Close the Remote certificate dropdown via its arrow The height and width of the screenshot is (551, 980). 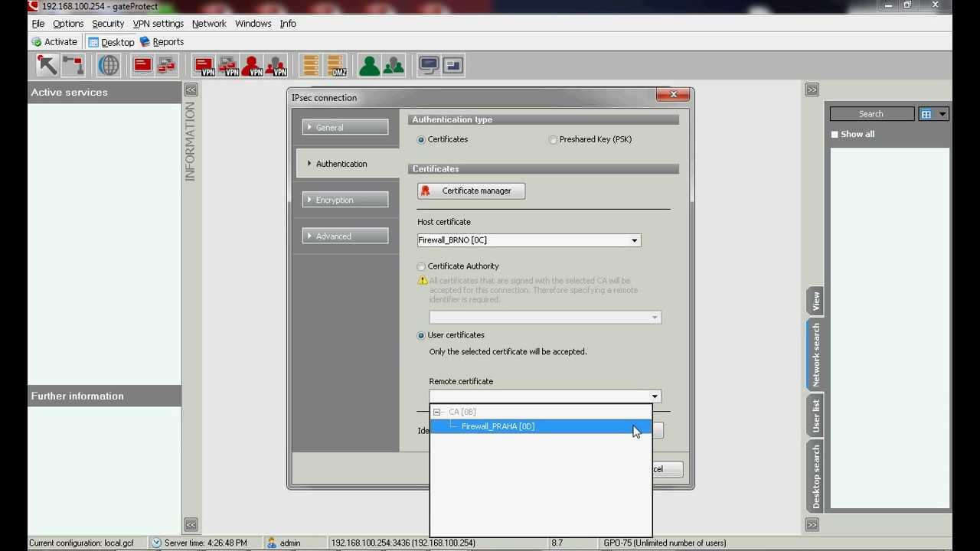655,396
